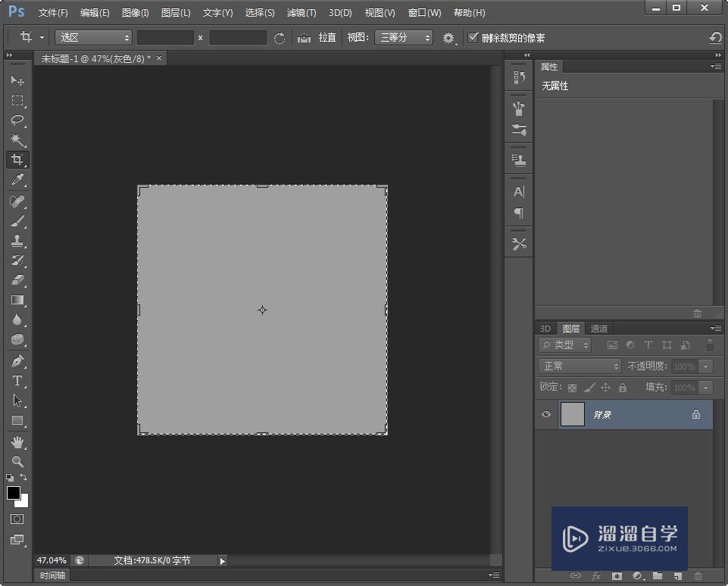The width and height of the screenshot is (728, 586).
Task: Toggle the lock position icon in Layers panel
Action: click(x=605, y=387)
